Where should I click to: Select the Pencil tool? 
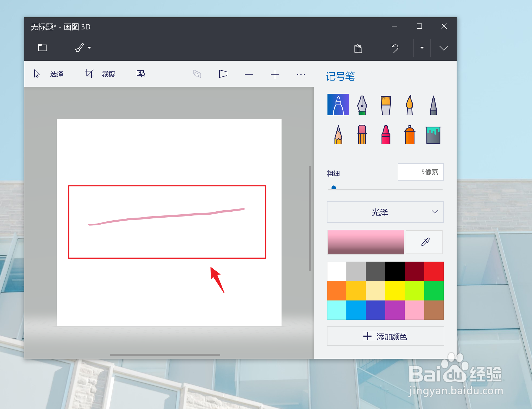338,134
